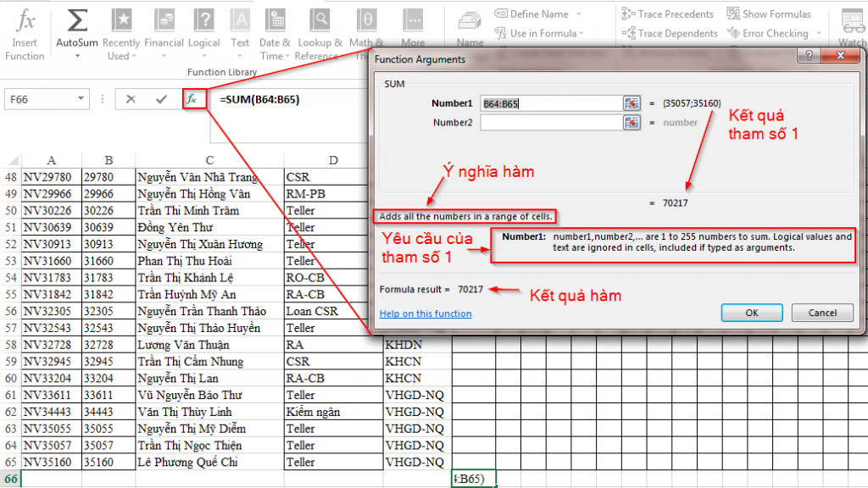Select column D header
The height and width of the screenshot is (488, 868).
(332, 160)
